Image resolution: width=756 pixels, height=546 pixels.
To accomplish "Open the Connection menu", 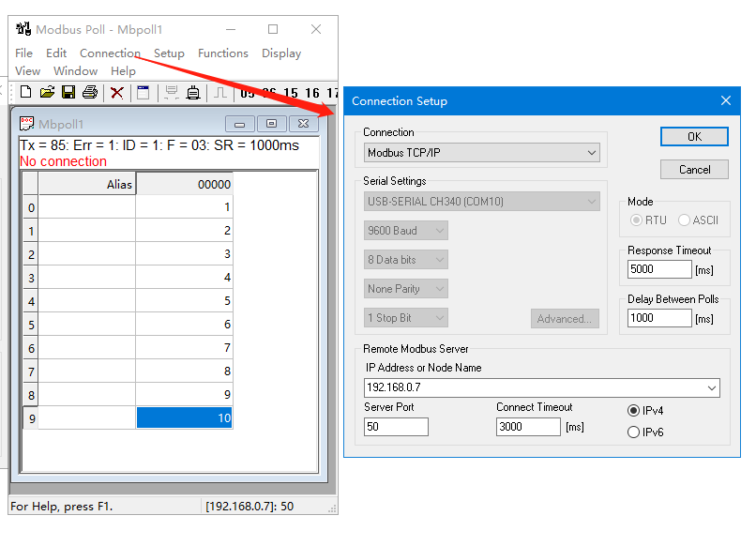I will pos(110,53).
